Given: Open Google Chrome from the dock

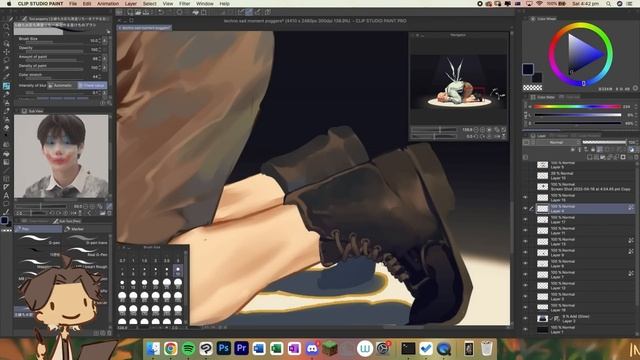Looking at the screenshot, I should [171, 349].
